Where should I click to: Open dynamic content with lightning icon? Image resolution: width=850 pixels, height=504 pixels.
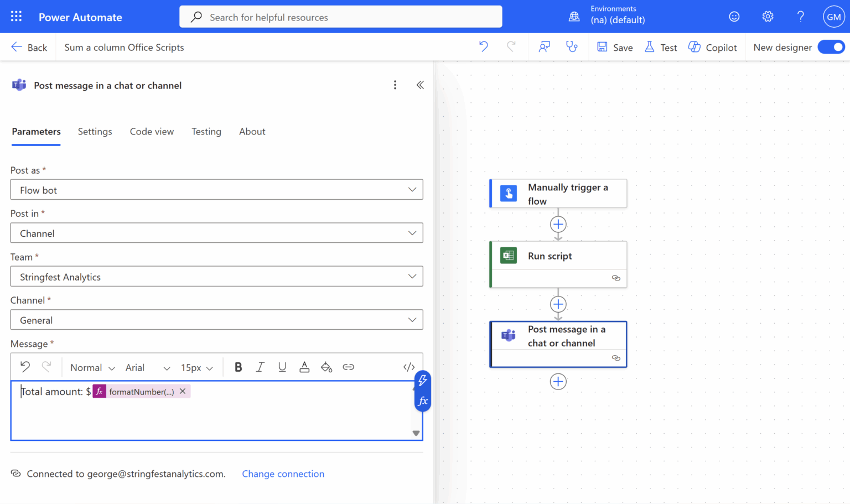click(423, 381)
